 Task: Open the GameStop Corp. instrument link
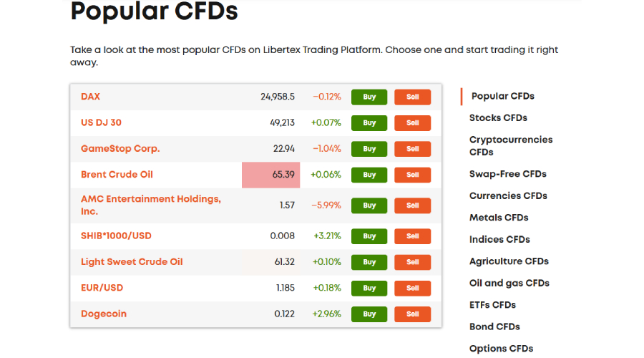coord(120,149)
